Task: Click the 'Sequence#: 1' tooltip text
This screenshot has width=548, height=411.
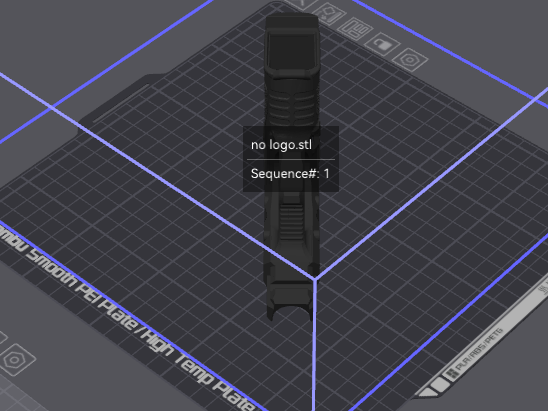Action: pos(290,174)
